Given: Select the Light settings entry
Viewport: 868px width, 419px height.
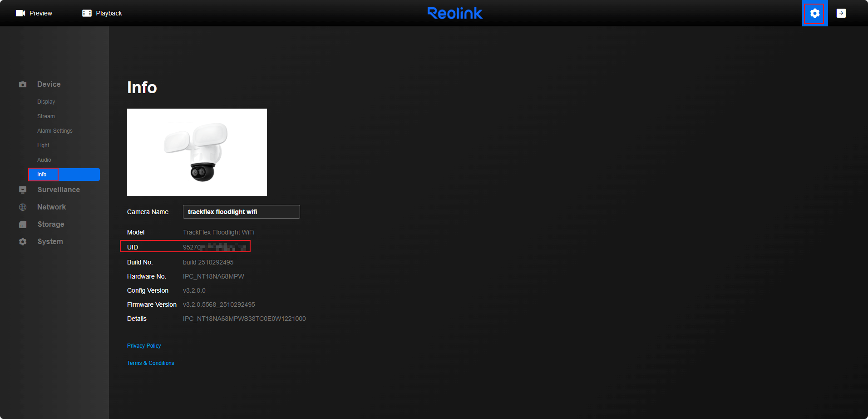Looking at the screenshot, I should click(43, 145).
